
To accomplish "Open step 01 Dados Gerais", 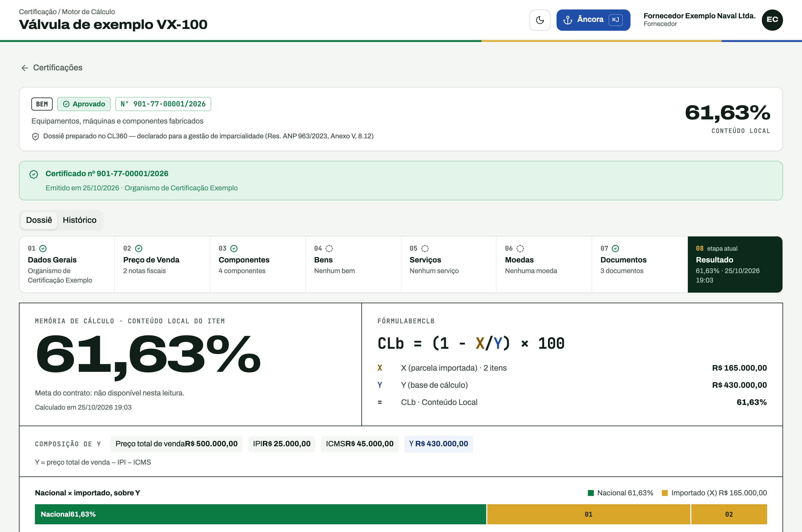I will [67, 264].
